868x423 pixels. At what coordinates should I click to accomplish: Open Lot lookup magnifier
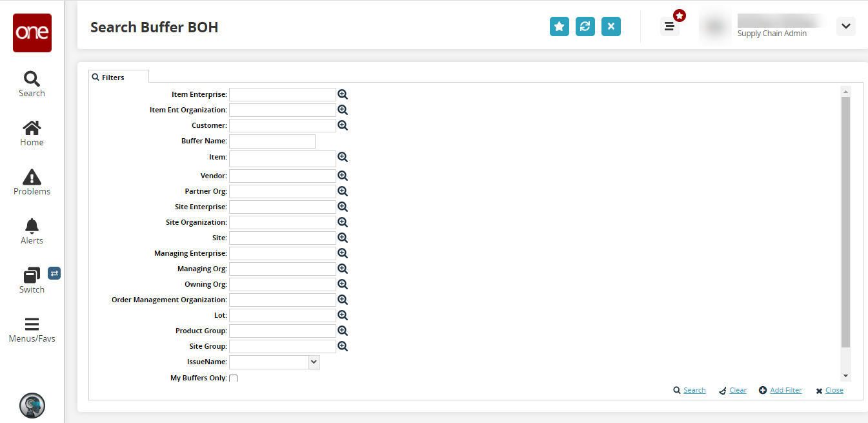[x=343, y=315]
